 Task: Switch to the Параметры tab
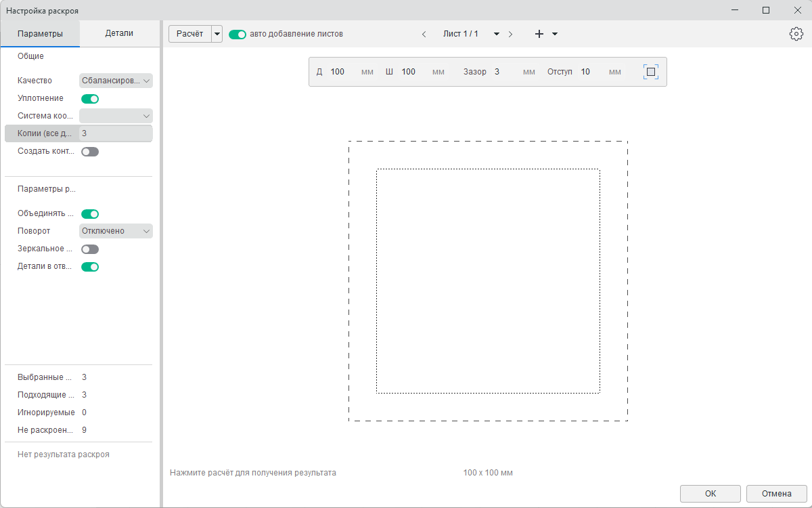coord(40,34)
